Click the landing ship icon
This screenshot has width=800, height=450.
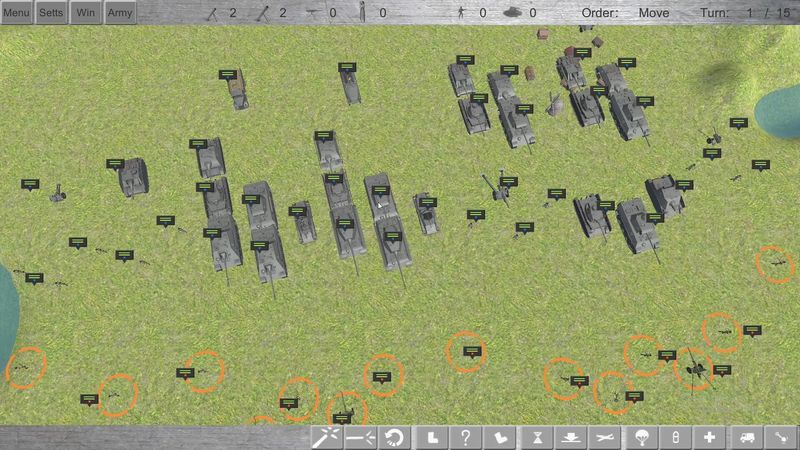click(x=570, y=437)
